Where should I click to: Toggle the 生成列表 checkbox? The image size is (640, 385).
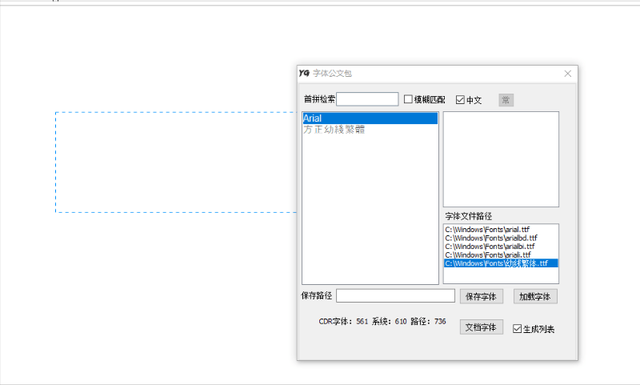click(x=517, y=329)
